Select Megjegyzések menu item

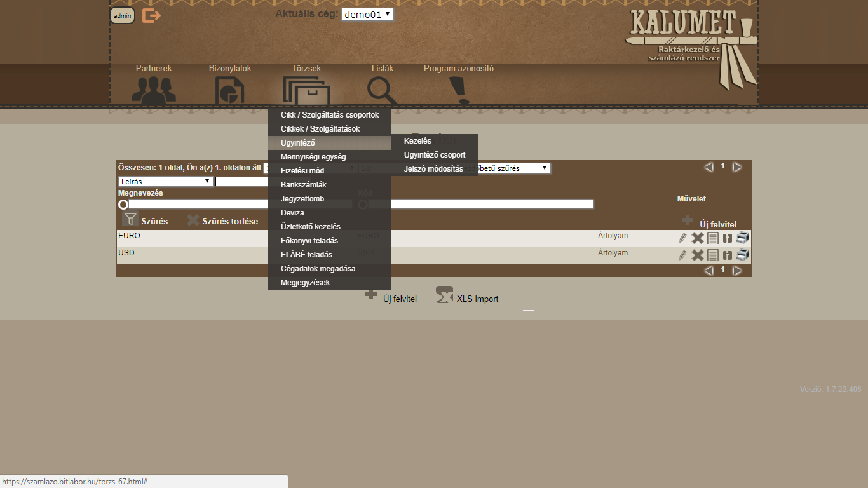(330, 283)
